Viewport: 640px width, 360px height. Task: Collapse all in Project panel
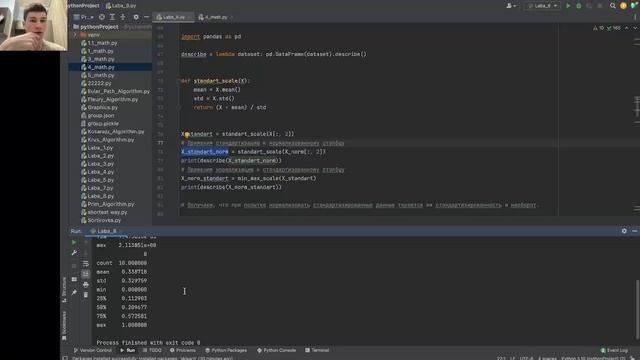pyautogui.click(x=123, y=17)
